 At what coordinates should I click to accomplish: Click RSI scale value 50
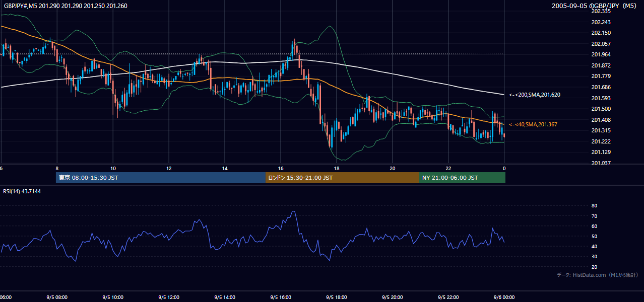click(x=594, y=236)
